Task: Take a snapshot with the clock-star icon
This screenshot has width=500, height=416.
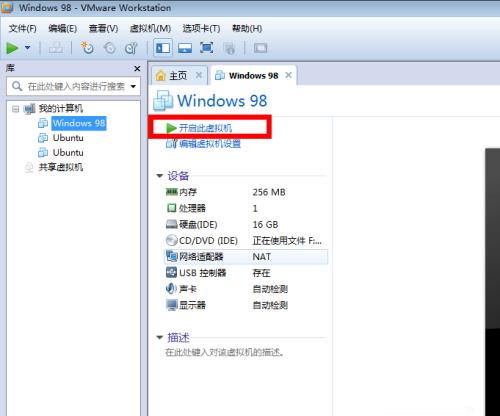Action: point(87,48)
